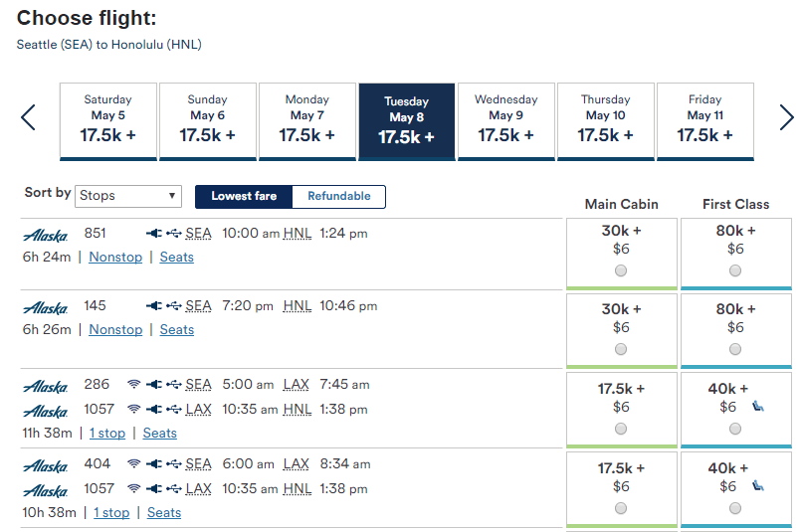Screen dimensions: 802x532
Task: Open the Sort by Stops dropdown
Action: coord(128,196)
